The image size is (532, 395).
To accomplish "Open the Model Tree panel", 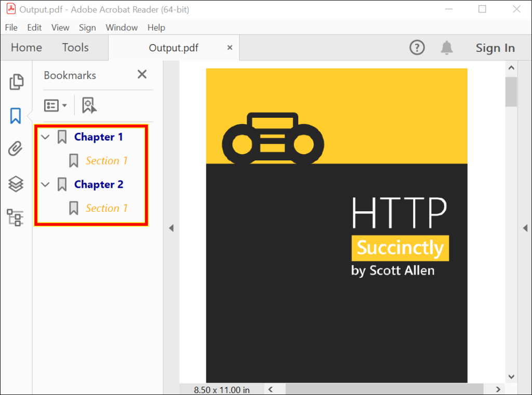I will tap(16, 217).
